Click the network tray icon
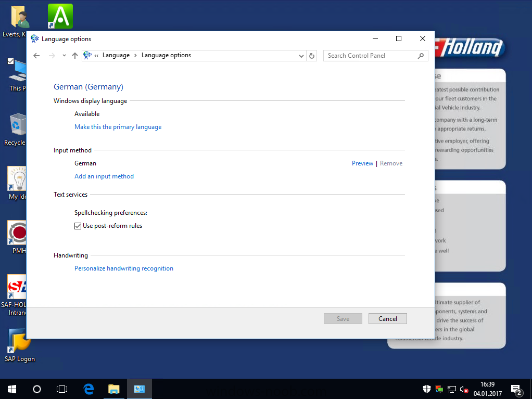This screenshot has height=399, width=532. point(452,390)
